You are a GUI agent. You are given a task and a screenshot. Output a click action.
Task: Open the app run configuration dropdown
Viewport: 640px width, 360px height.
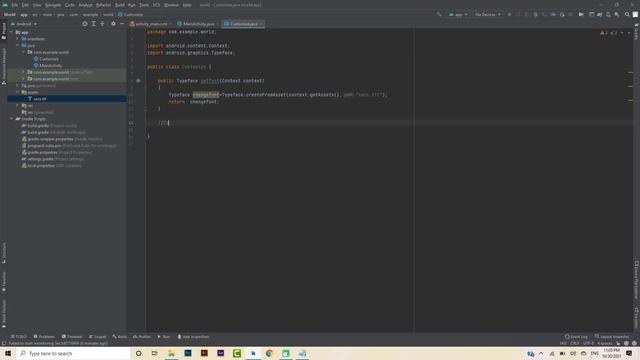point(458,14)
